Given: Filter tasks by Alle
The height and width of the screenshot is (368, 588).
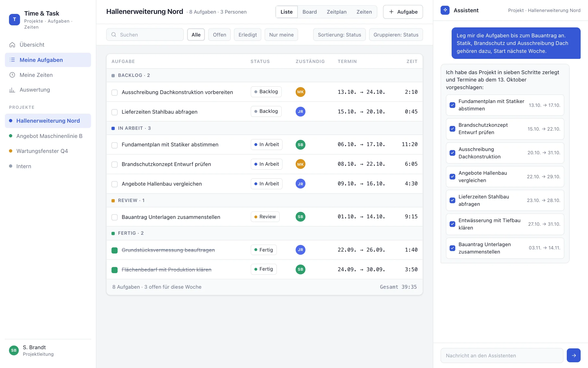Looking at the screenshot, I should point(196,35).
